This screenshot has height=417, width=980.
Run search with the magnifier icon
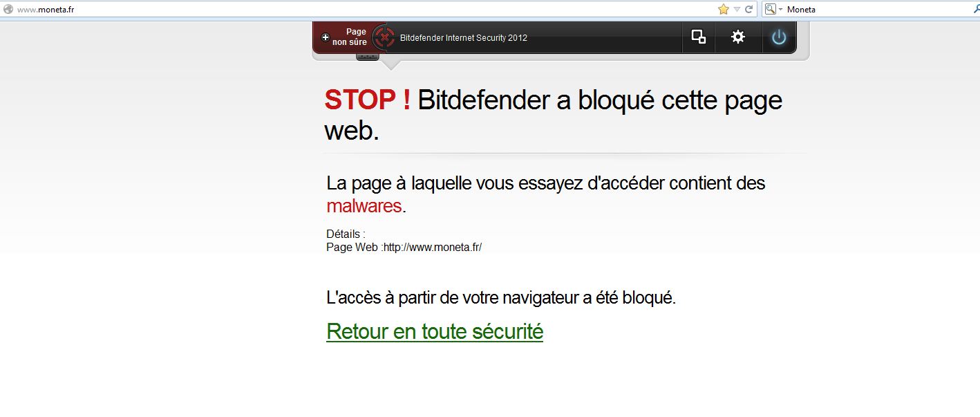pos(976,10)
